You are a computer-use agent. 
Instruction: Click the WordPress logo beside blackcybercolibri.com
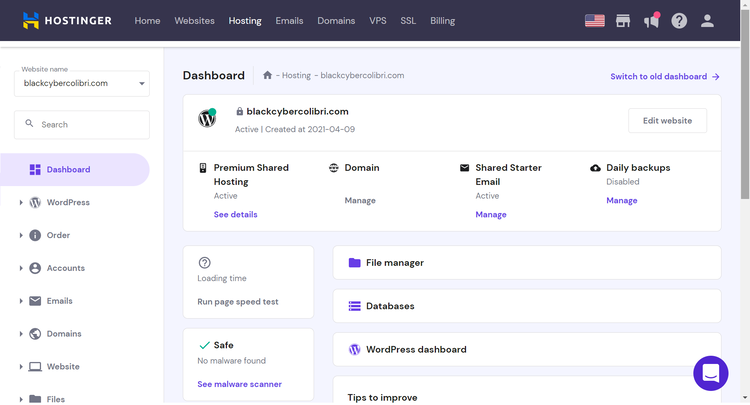pos(207,118)
